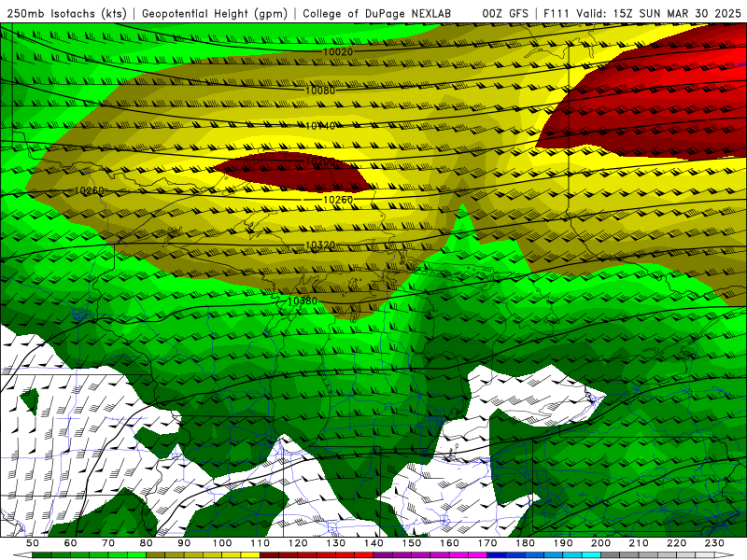Viewport: 747px width, 560px height.
Task: Click the '80' color scale label
Action: [147, 543]
